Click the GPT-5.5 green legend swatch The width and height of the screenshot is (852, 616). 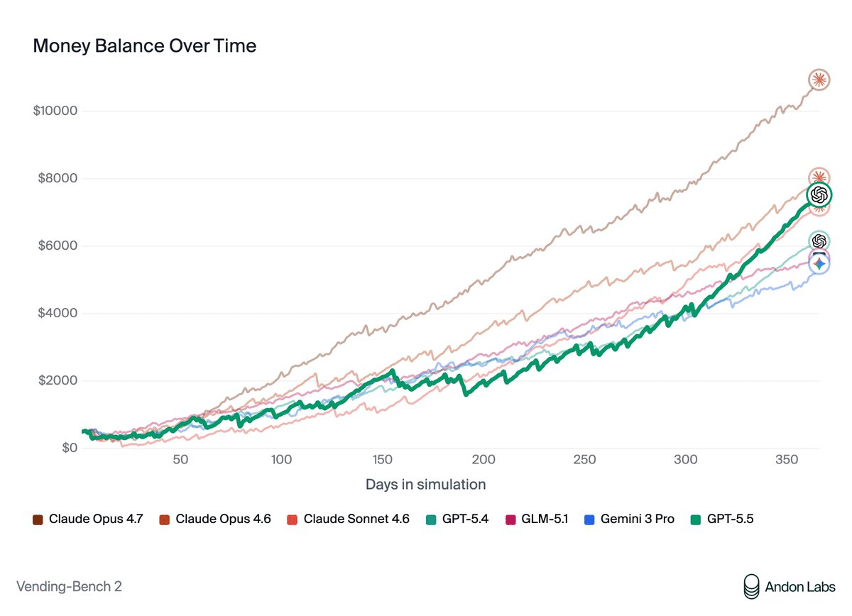tap(694, 519)
